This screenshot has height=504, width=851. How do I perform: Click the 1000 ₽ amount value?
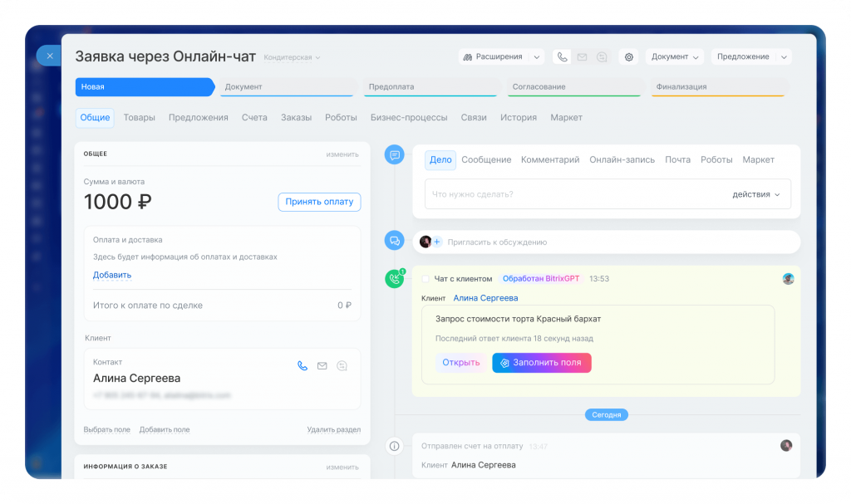[x=117, y=202]
